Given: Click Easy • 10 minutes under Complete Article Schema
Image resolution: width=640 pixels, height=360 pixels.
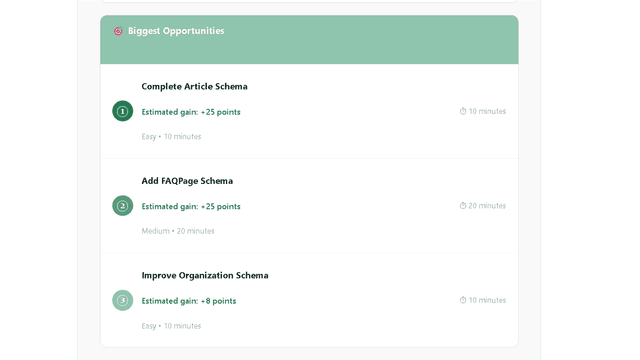Looking at the screenshot, I should (x=171, y=136).
